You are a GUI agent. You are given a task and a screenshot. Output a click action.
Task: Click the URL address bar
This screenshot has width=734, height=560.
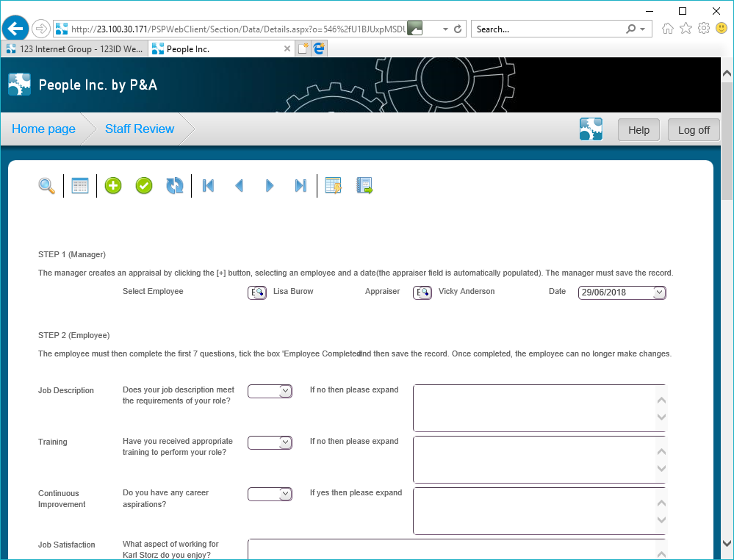pyautogui.click(x=238, y=29)
